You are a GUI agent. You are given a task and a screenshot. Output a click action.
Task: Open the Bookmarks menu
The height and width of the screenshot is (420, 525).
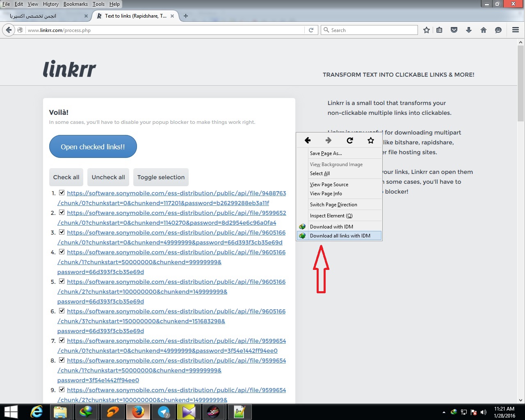point(75,4)
